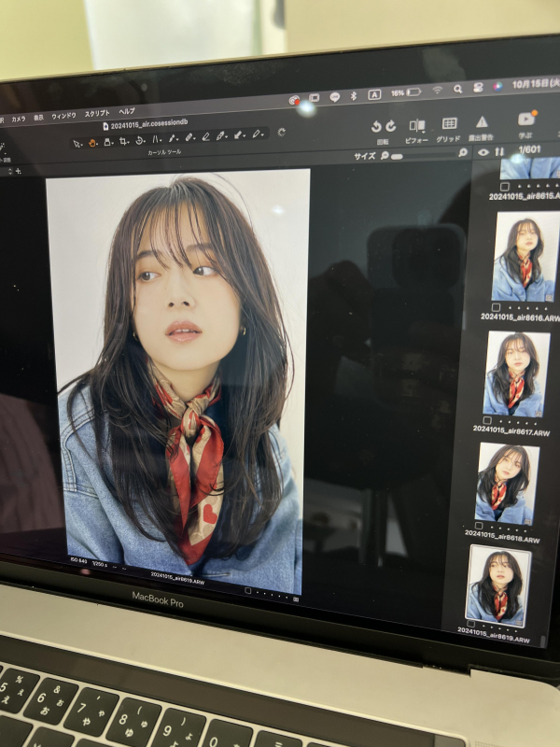Click the large thumbnail size magnifier
Screen dimensions: 560x747
coord(462,152)
